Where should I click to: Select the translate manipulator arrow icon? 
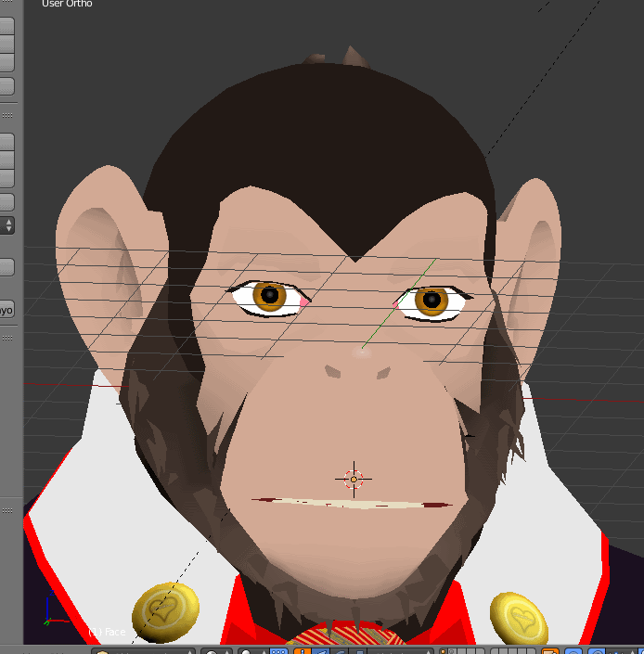(321, 651)
